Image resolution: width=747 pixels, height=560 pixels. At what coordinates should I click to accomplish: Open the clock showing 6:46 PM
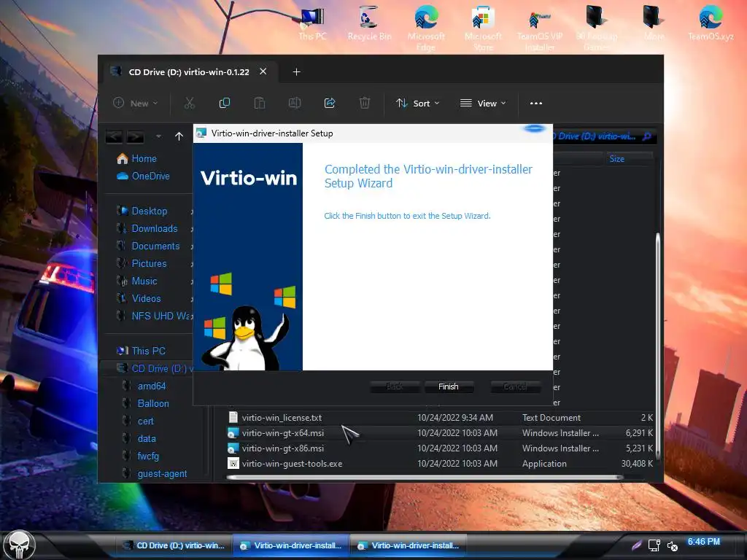coord(704,542)
